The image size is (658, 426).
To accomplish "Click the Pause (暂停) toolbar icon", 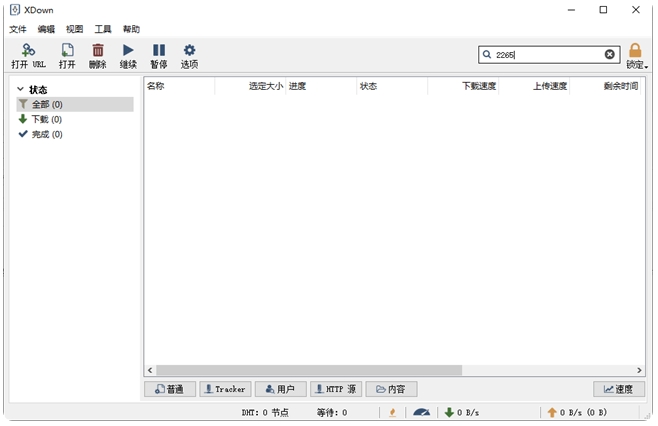I will tap(159, 50).
